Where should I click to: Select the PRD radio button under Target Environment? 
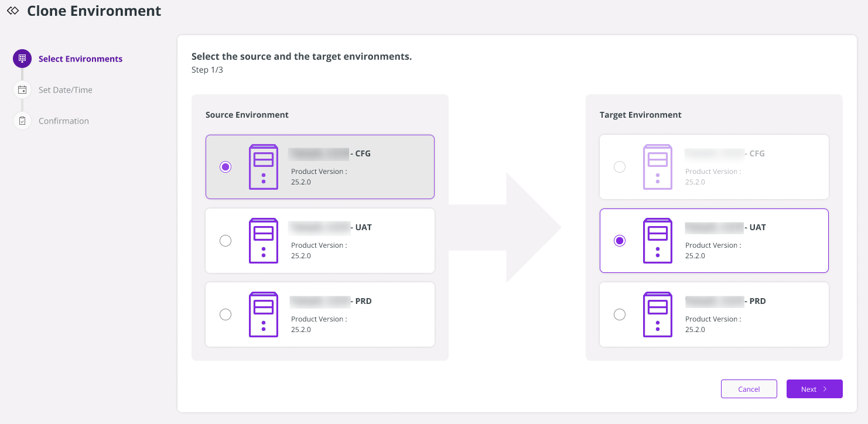click(620, 314)
